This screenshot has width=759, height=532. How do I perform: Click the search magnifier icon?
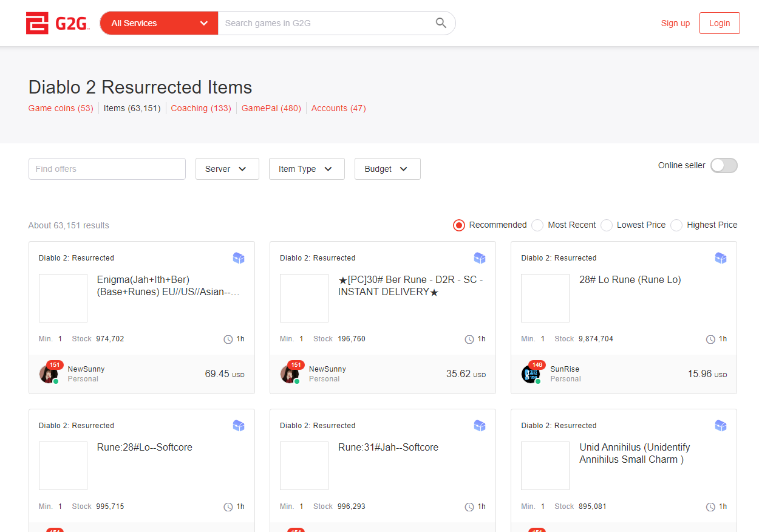pyautogui.click(x=441, y=23)
